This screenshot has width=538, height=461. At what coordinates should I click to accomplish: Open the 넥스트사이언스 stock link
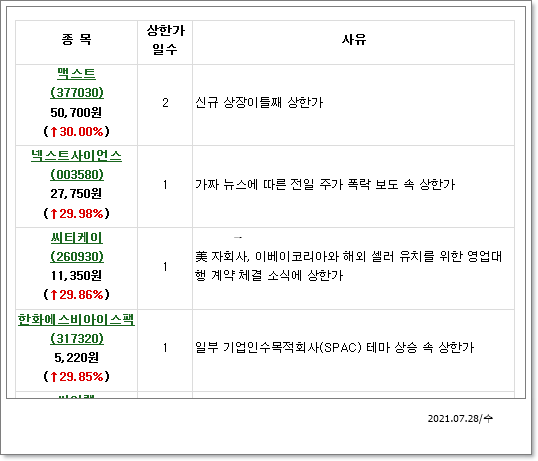pyautogui.click(x=76, y=156)
